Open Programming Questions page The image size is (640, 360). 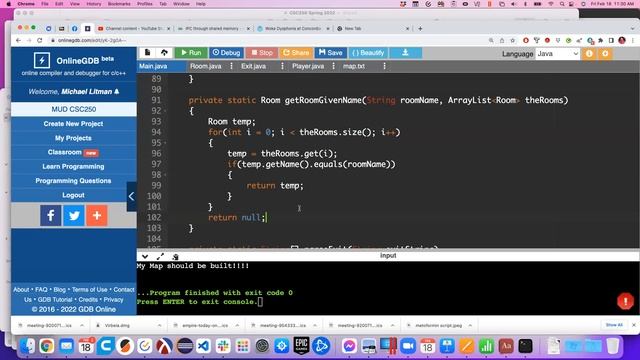pos(73,181)
